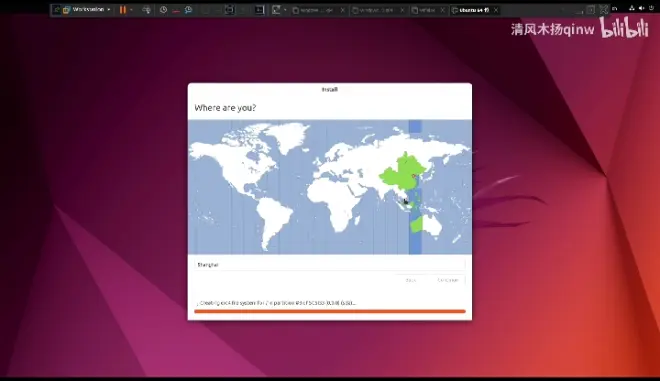The height and width of the screenshot is (381, 660).
Task: Expand the power options arrow beside pause
Action: coord(131,10)
